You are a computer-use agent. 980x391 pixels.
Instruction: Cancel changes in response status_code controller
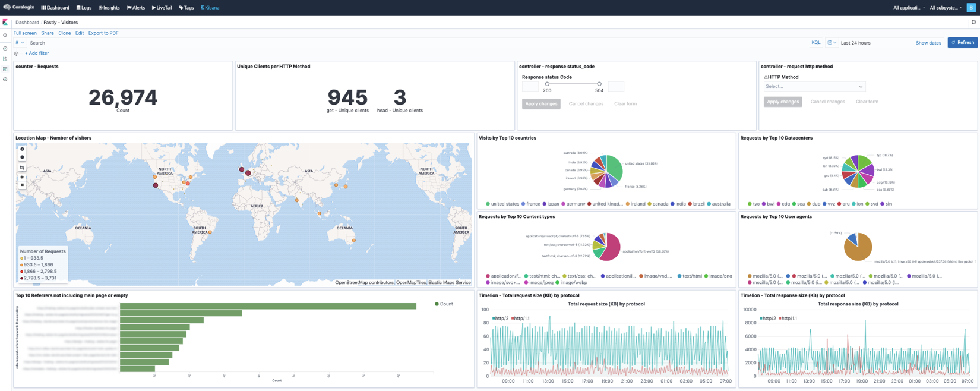click(x=586, y=104)
